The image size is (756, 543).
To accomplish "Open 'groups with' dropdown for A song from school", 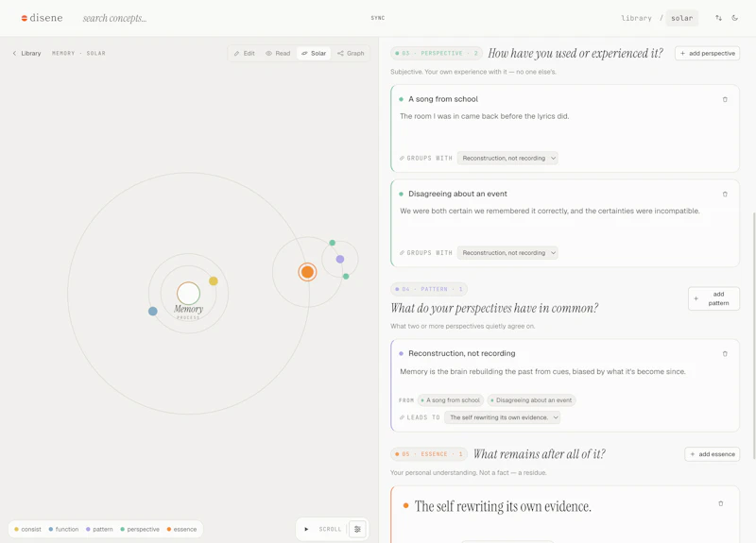I will tap(507, 158).
